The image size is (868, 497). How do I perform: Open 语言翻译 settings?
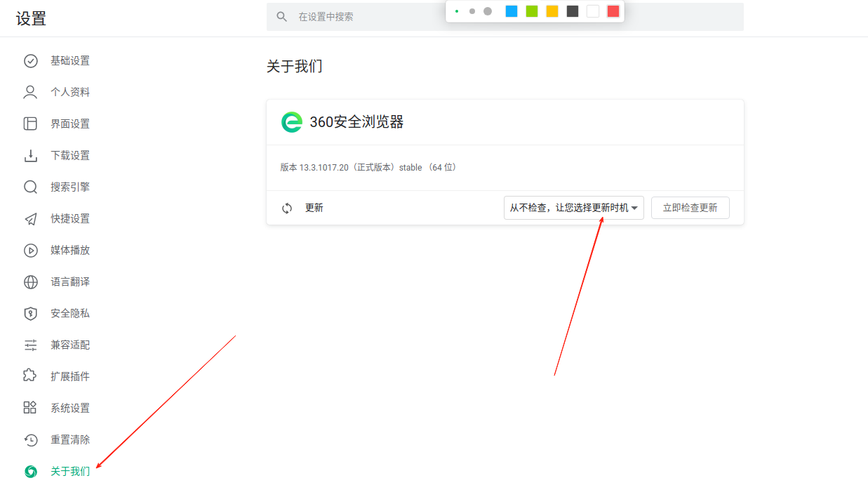(x=70, y=282)
